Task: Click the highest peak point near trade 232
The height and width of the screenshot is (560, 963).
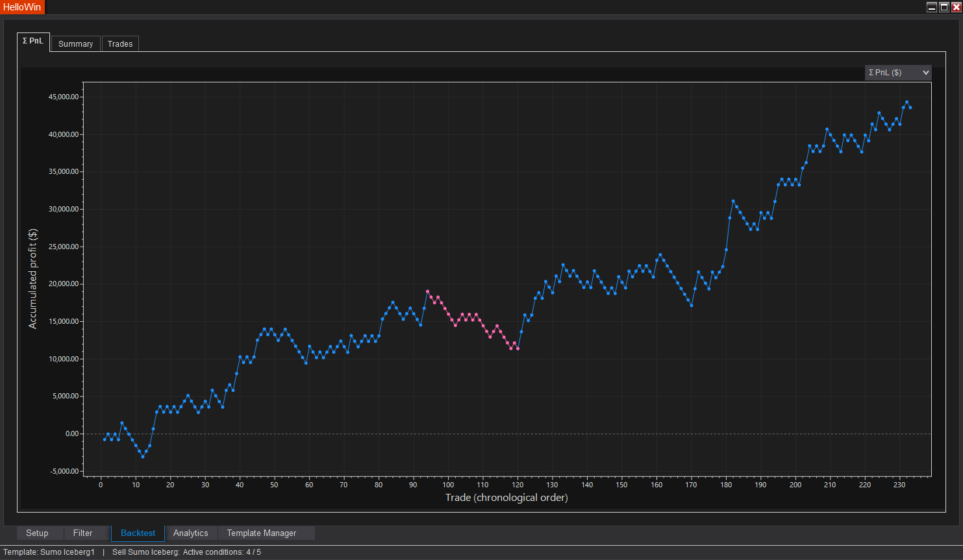Action: point(907,102)
